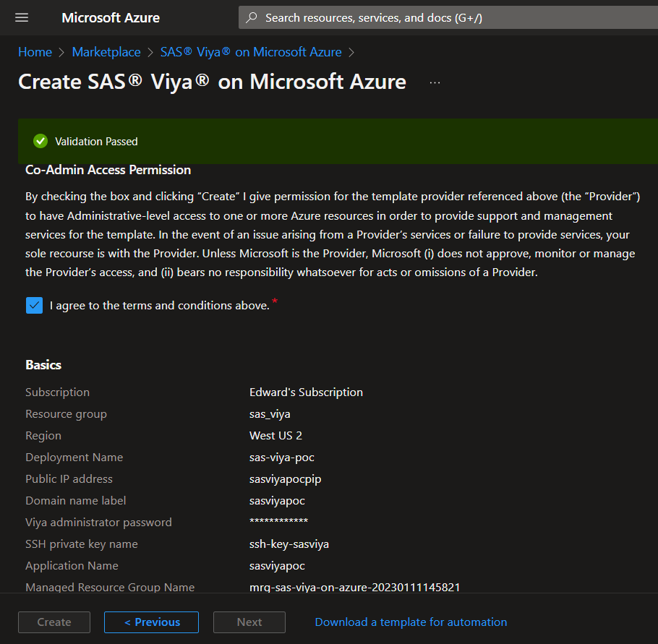Click the Create button
The height and width of the screenshot is (644, 658).
pyautogui.click(x=54, y=622)
